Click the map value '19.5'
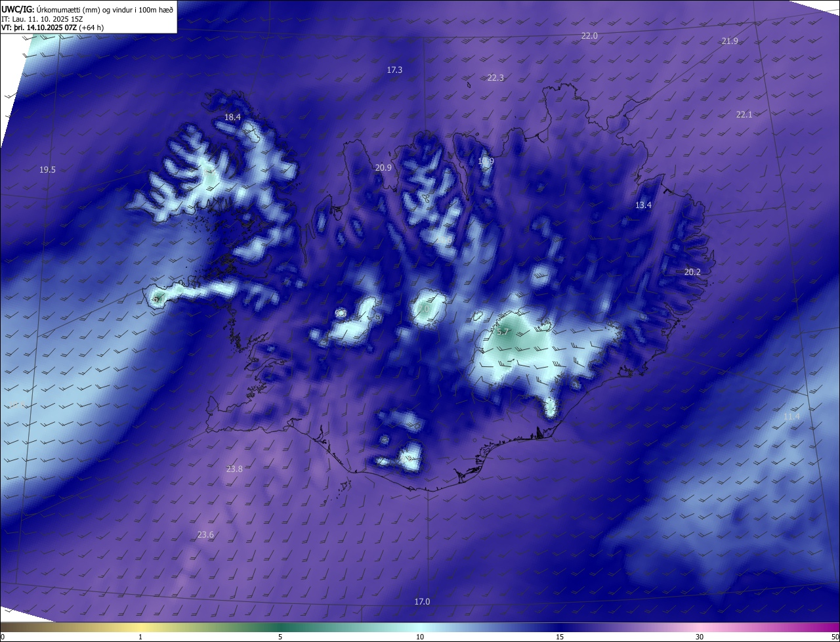The height and width of the screenshot is (642, 840). coord(47,170)
